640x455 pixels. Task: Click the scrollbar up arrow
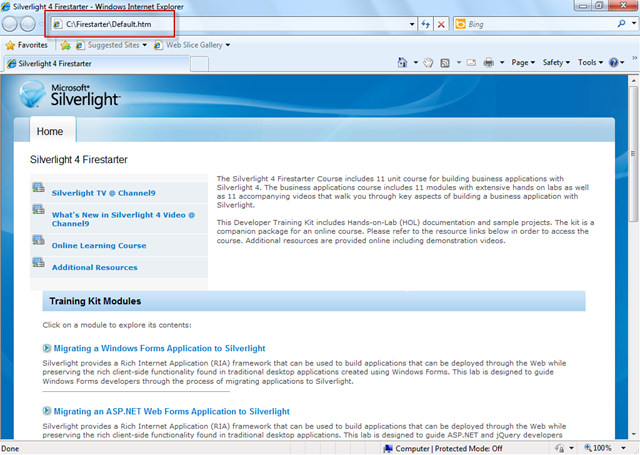tap(633, 80)
